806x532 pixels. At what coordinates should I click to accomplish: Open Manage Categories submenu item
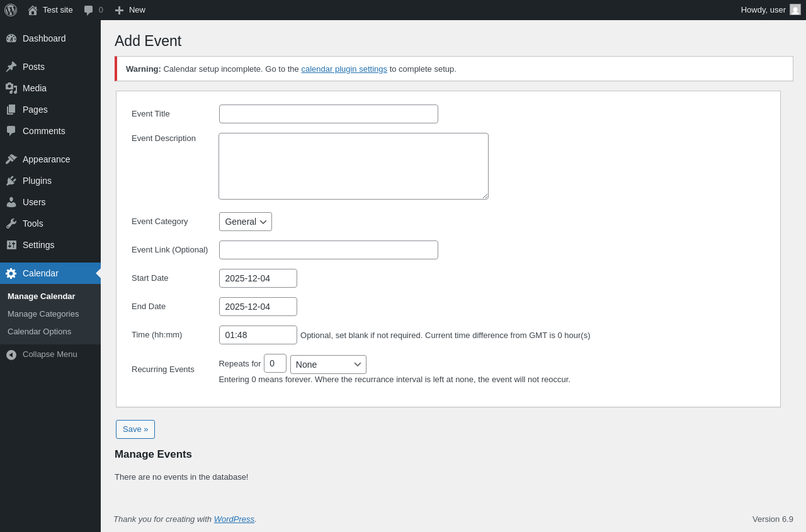(43, 314)
